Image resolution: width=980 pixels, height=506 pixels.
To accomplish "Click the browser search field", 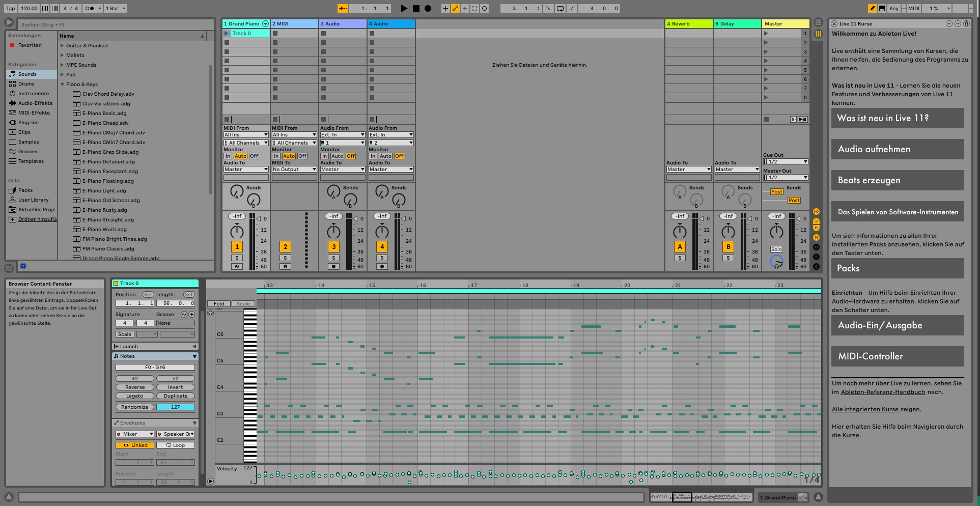I will click(116, 24).
